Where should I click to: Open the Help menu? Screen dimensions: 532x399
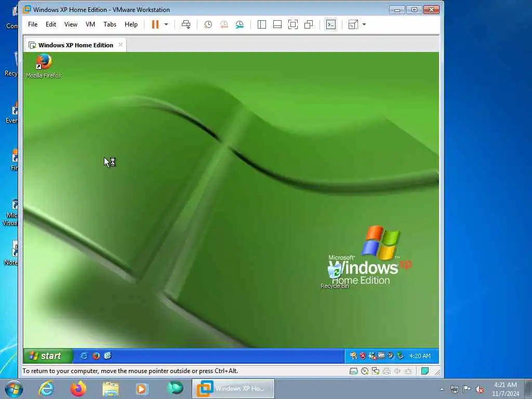pyautogui.click(x=131, y=24)
